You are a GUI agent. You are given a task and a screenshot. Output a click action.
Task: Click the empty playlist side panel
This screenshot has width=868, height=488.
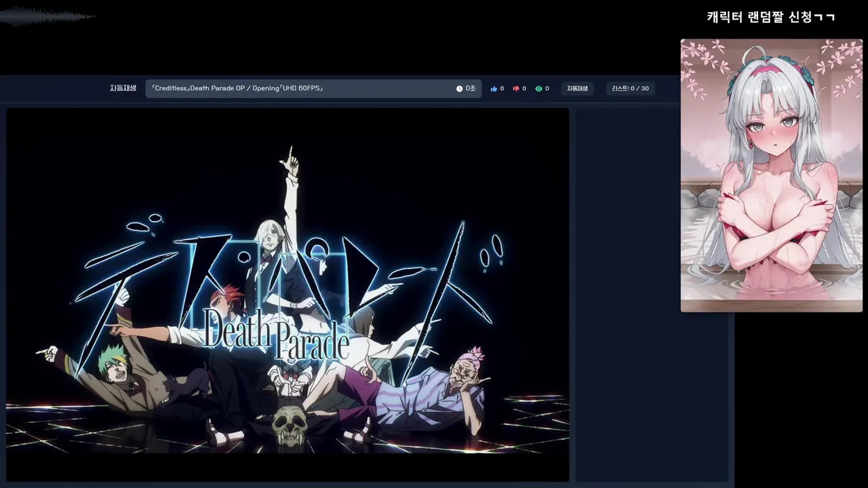tap(652, 295)
